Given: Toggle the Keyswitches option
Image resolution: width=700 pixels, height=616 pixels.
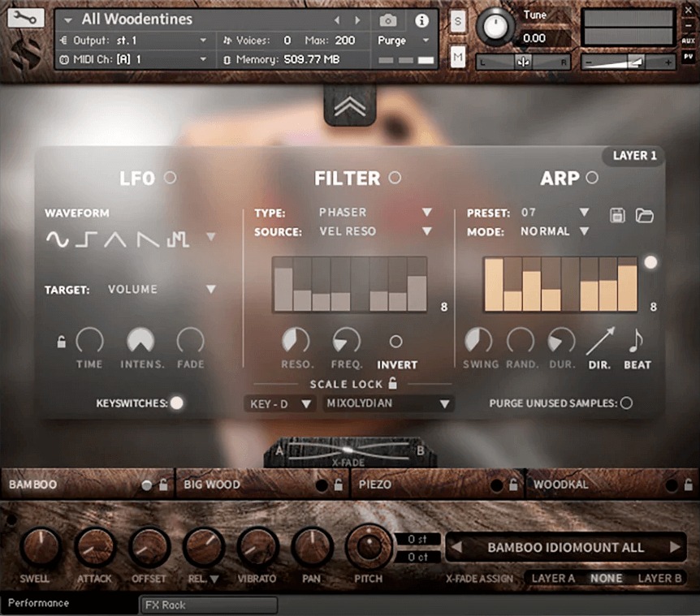Looking at the screenshot, I should (x=176, y=403).
